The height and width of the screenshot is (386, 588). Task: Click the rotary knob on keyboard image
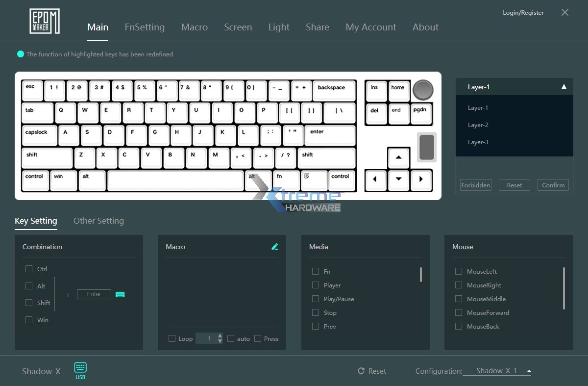(422, 90)
